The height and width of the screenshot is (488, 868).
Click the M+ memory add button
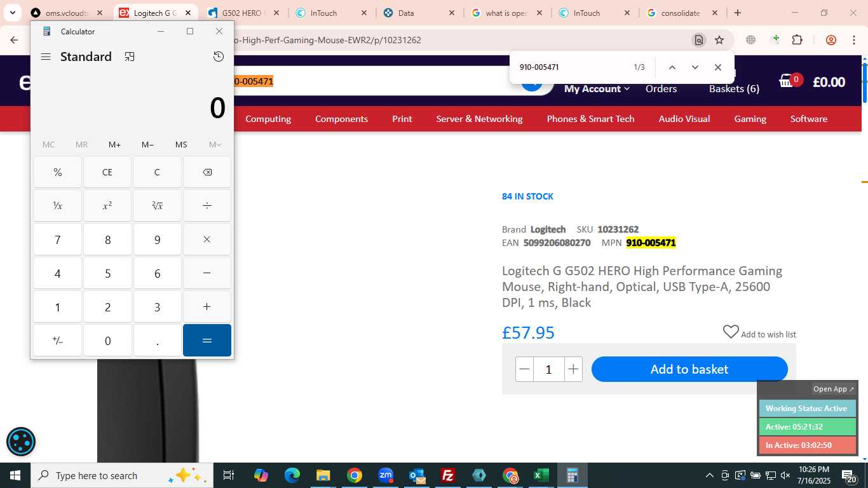click(x=114, y=144)
